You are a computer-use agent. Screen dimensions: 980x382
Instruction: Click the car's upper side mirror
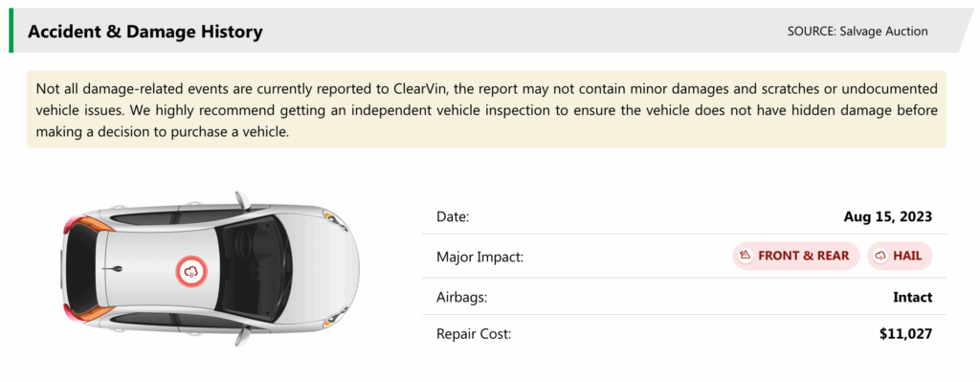tap(242, 200)
